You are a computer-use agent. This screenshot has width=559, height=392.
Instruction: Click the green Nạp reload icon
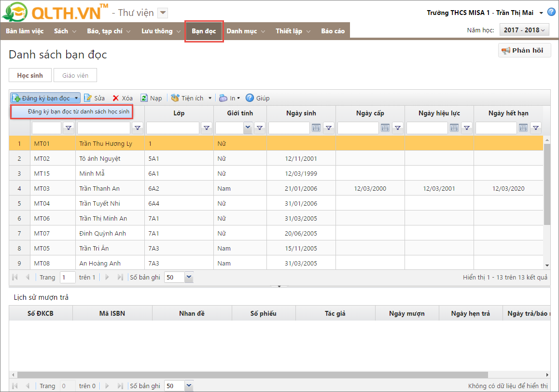pyautogui.click(x=144, y=98)
